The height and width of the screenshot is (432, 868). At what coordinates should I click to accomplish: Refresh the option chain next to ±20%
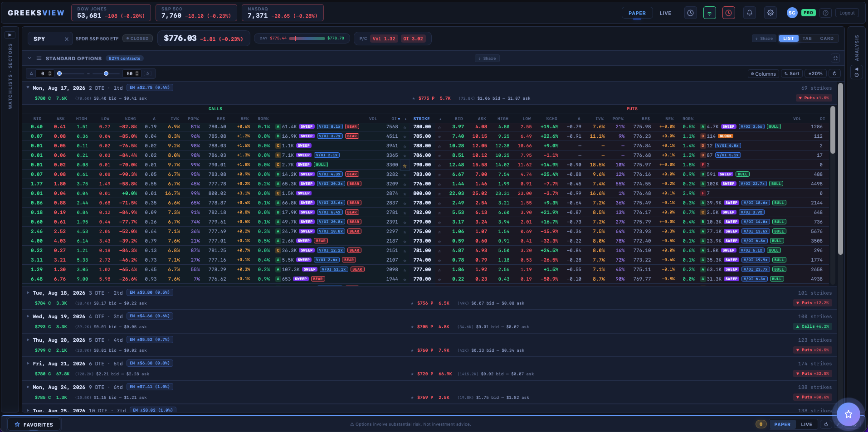pyautogui.click(x=834, y=73)
